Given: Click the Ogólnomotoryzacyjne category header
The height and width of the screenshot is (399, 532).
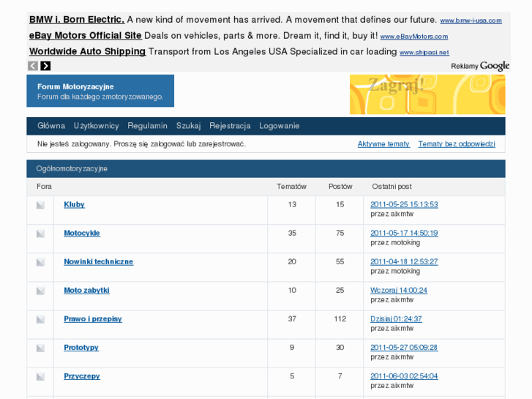Looking at the screenshot, I should (x=72, y=169).
